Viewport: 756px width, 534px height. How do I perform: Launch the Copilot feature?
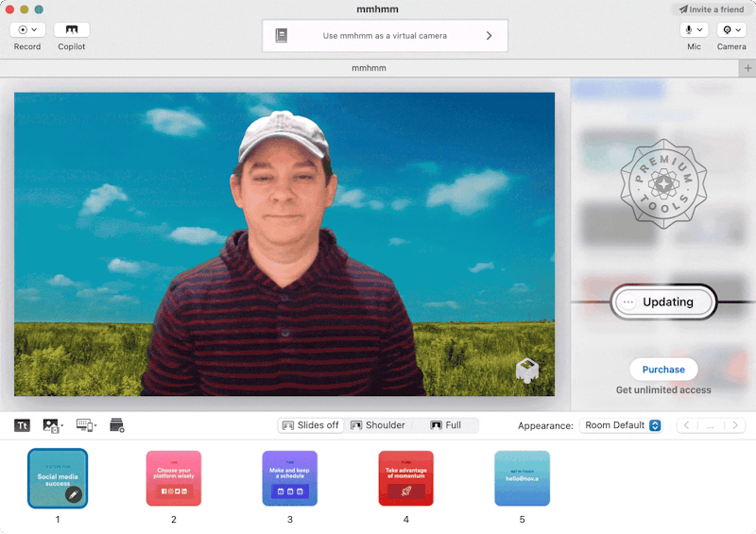point(72,30)
